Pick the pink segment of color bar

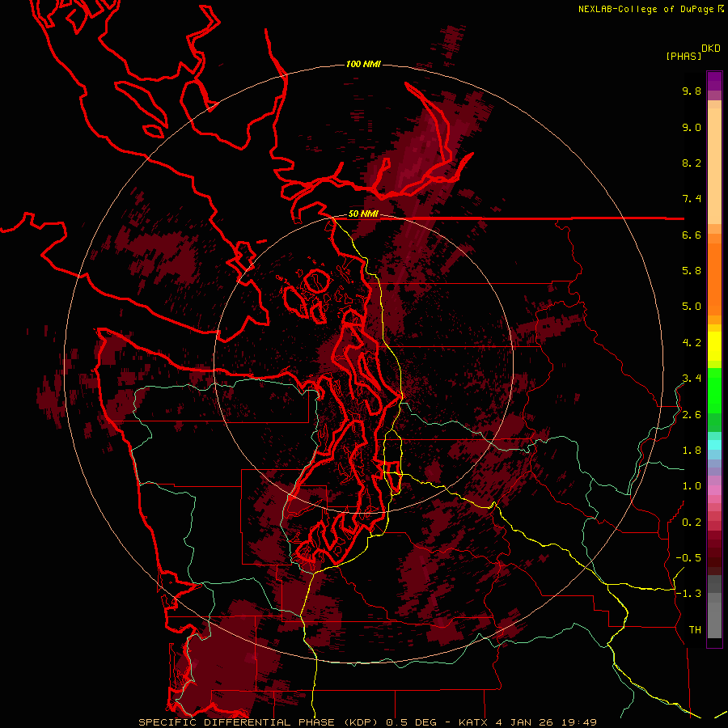click(x=714, y=490)
